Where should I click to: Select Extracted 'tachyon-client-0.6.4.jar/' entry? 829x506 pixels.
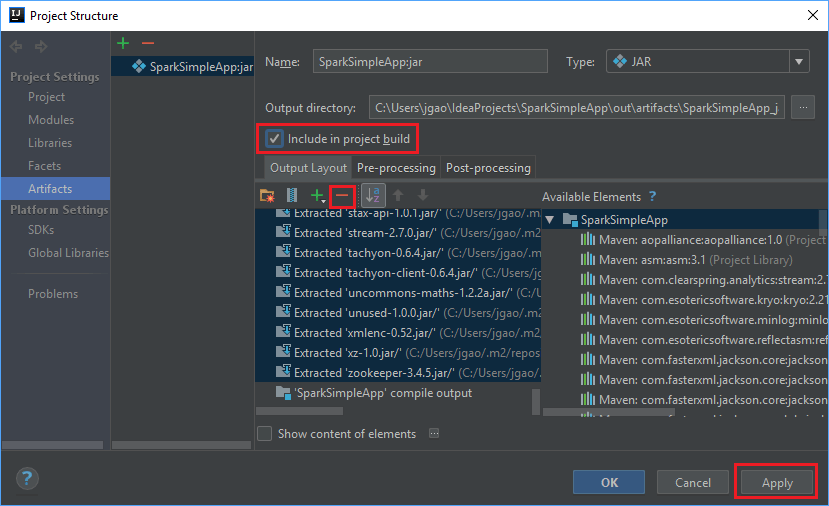[x=398, y=273]
